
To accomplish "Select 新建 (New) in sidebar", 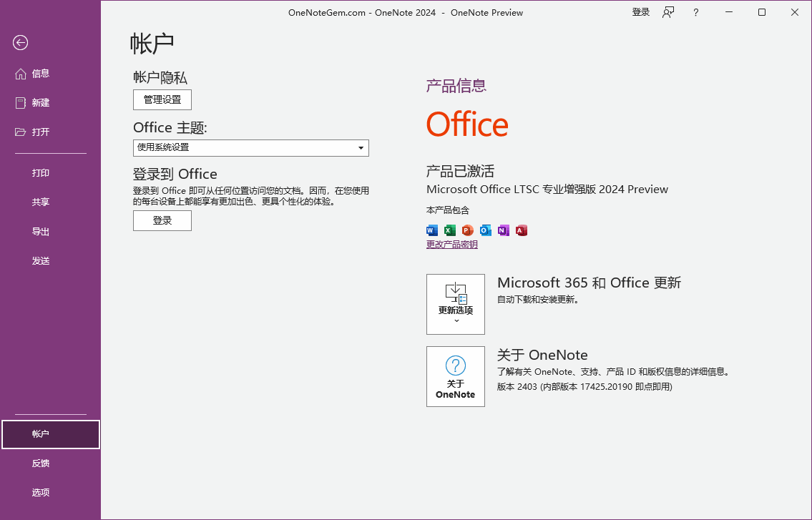I will pyautogui.click(x=40, y=103).
